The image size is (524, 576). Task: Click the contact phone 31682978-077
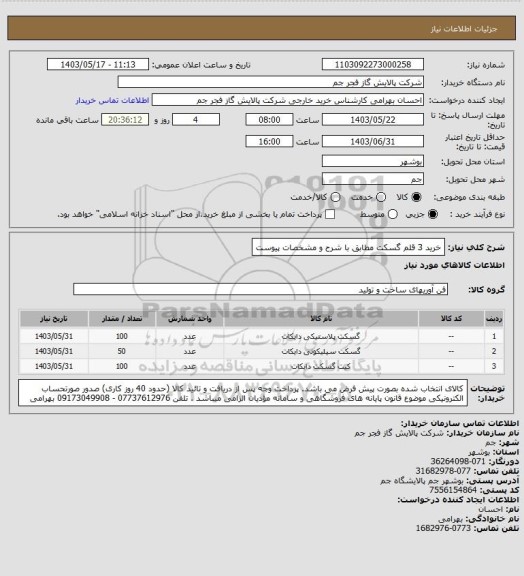click(443, 471)
